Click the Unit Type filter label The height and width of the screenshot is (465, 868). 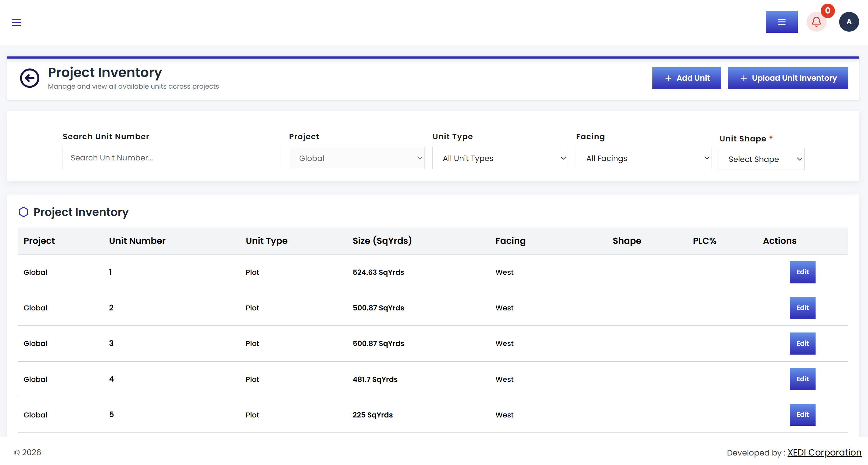(x=452, y=136)
